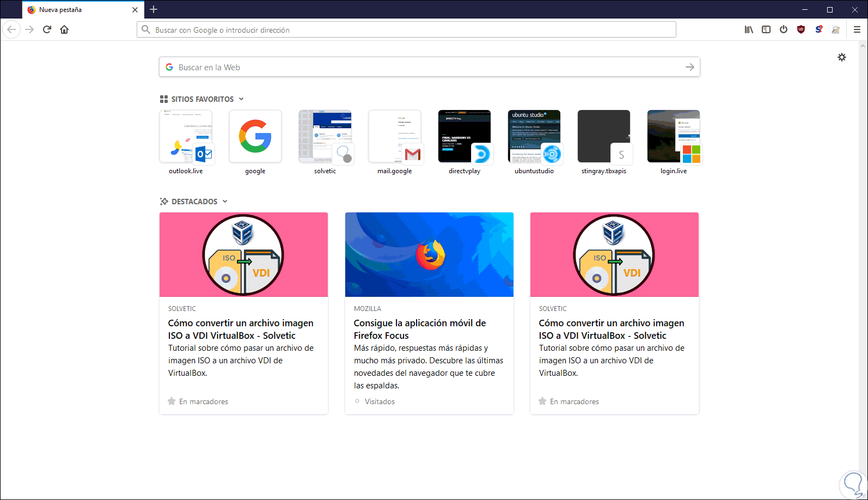Open the uBlock Origin shield icon
868x500 pixels.
tap(801, 29)
